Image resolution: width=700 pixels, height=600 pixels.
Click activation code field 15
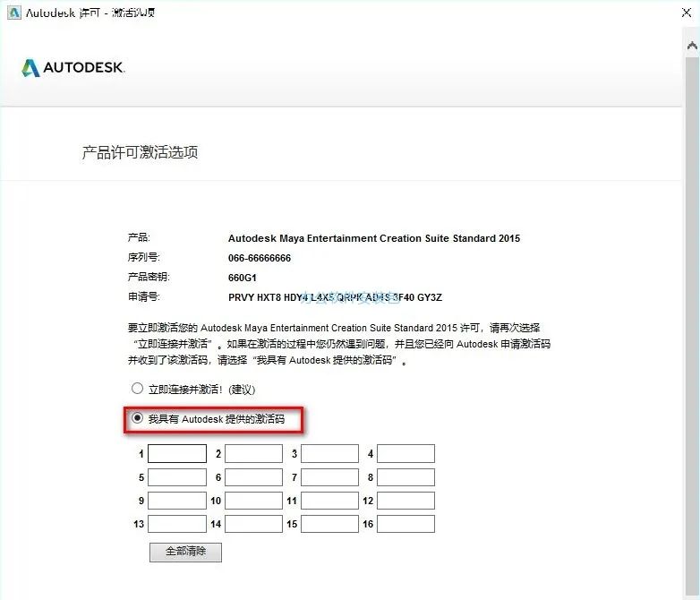pyautogui.click(x=330, y=524)
